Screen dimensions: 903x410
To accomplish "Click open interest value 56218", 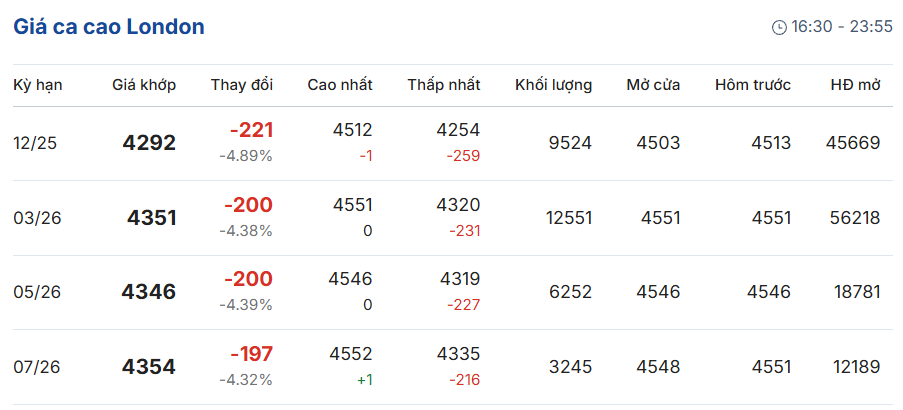I will click(x=853, y=218).
